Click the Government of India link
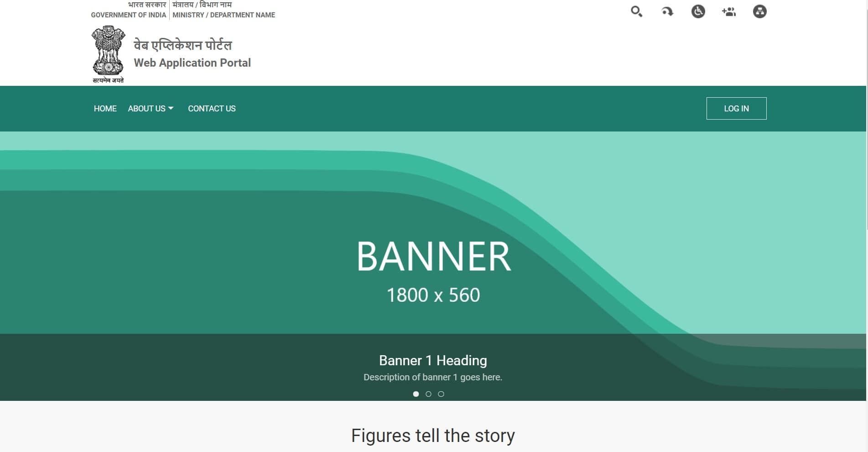Screen dimensions: 868x452 (x=128, y=15)
